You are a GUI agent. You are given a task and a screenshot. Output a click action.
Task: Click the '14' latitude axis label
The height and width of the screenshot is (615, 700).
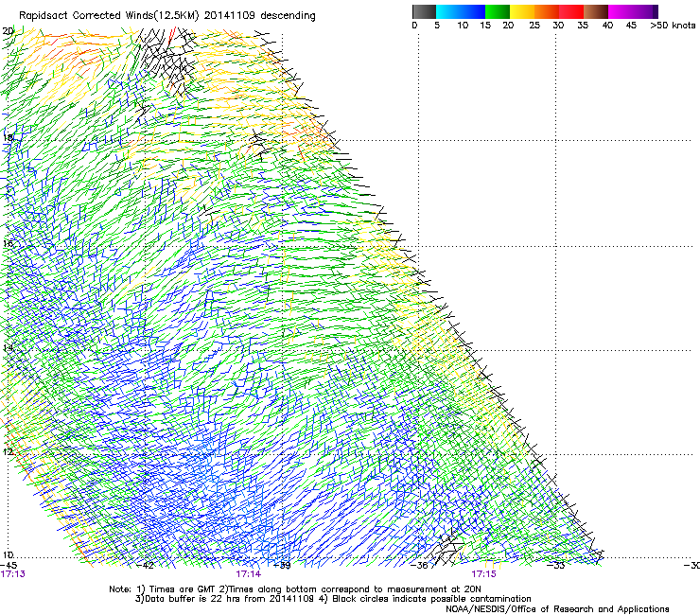[x=8, y=347]
